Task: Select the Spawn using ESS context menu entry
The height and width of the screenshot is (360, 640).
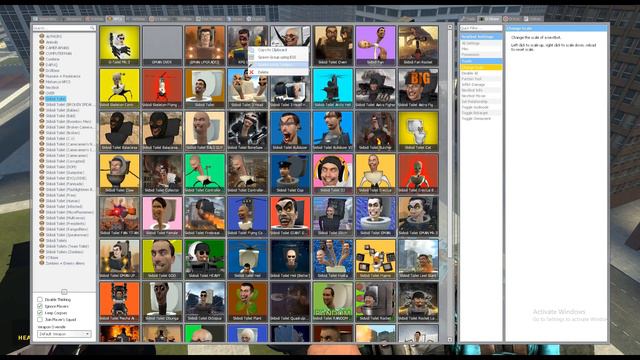Action: point(278,57)
